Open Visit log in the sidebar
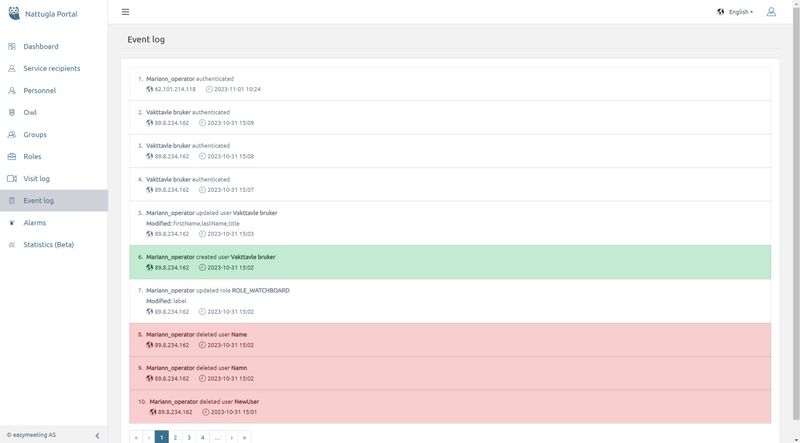800x443 pixels. tap(36, 178)
